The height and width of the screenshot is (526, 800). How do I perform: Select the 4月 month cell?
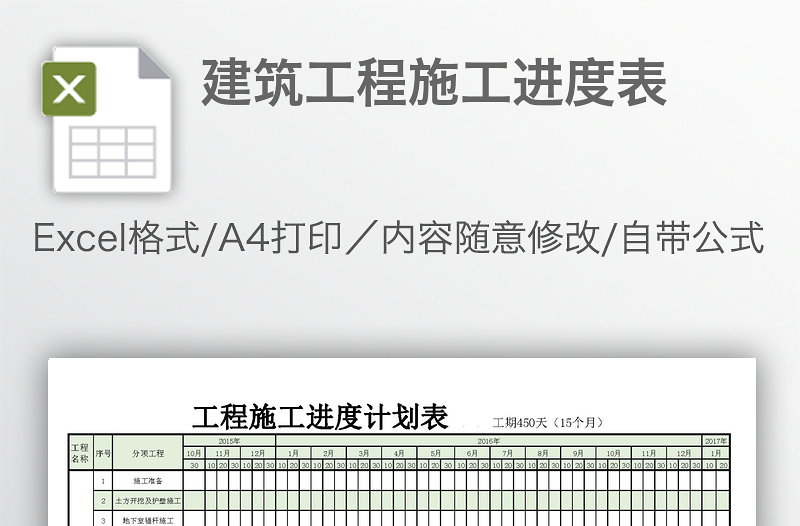click(x=399, y=453)
